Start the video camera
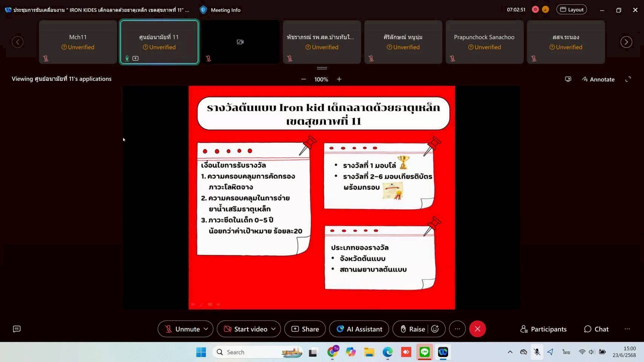The height and width of the screenshot is (362, 644). tap(245, 329)
